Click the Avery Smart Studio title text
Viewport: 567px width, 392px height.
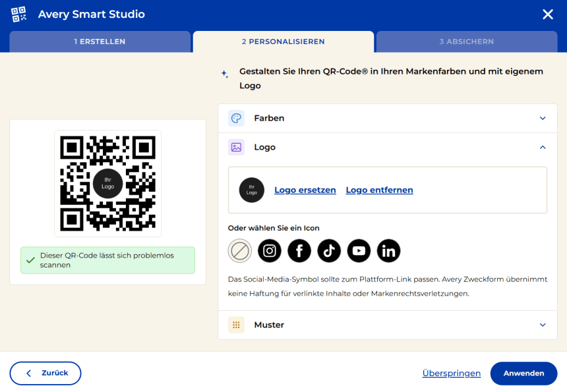[92, 14]
